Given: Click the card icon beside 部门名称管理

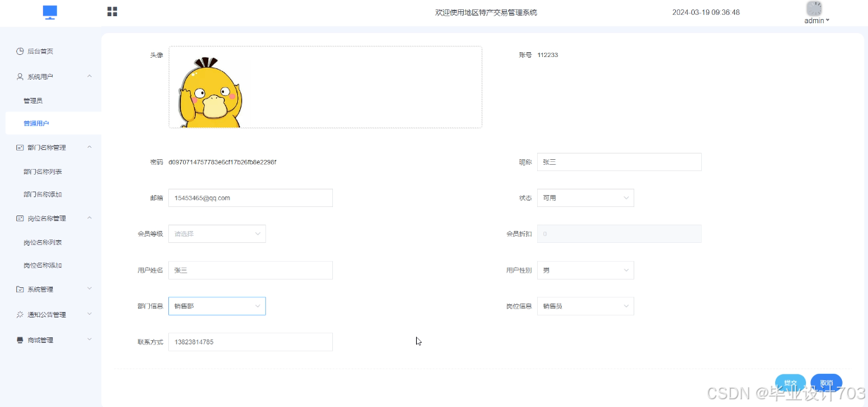Looking at the screenshot, I should click(x=20, y=148).
